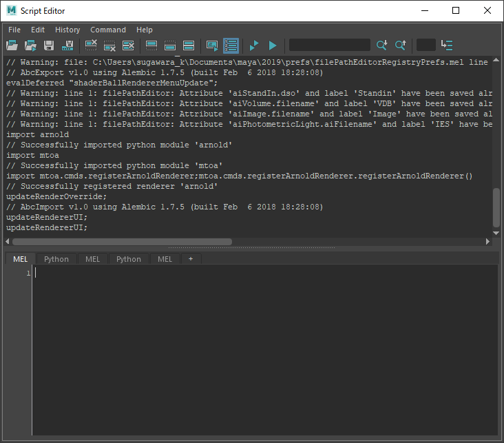Switch to the first Python tab
Image resolution: width=504 pixels, height=443 pixels.
(56, 259)
